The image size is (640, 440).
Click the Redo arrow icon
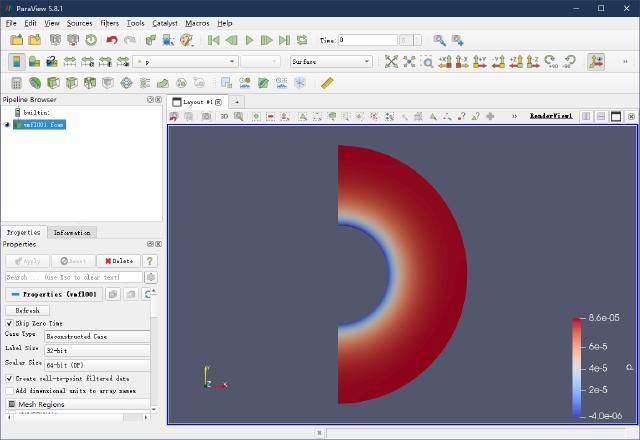coord(129,40)
